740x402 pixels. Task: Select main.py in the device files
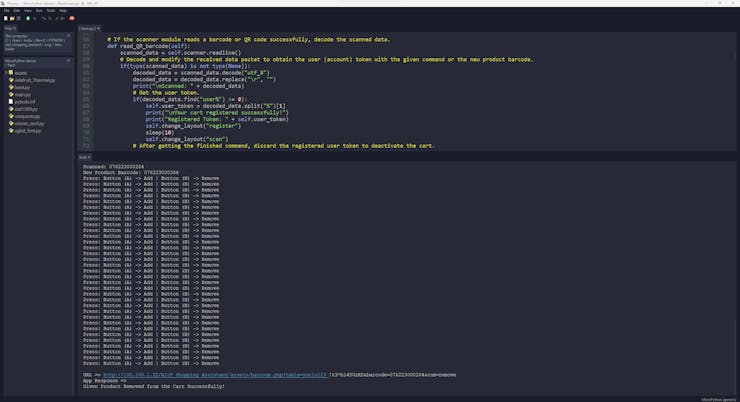[22, 94]
